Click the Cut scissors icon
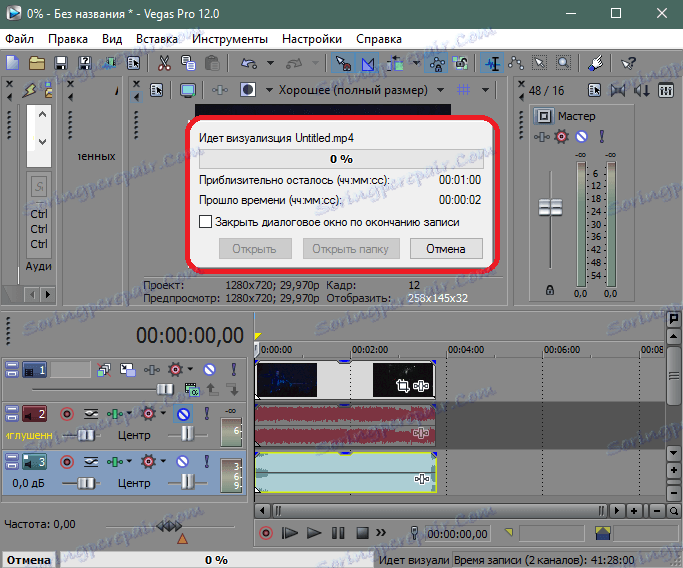Image resolution: width=683 pixels, height=568 pixels. click(x=164, y=64)
